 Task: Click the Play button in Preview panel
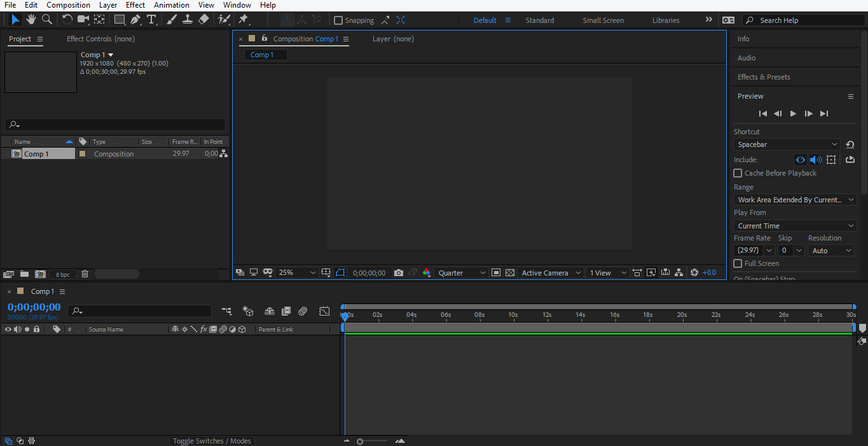point(793,114)
